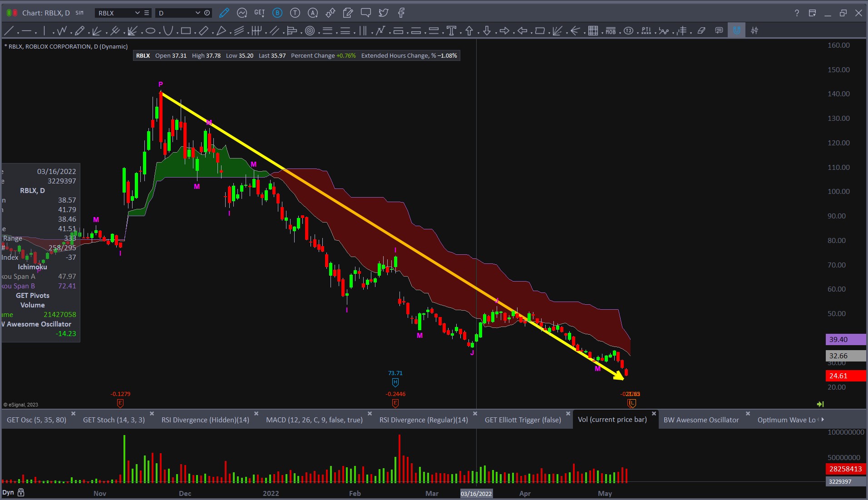Click the 39.40 purple price label

846,340
